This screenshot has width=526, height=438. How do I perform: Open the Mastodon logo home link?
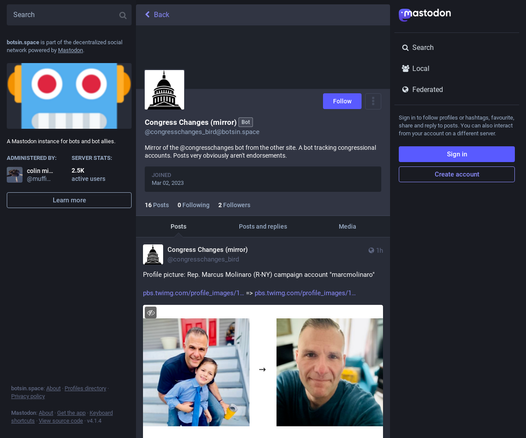point(425,14)
